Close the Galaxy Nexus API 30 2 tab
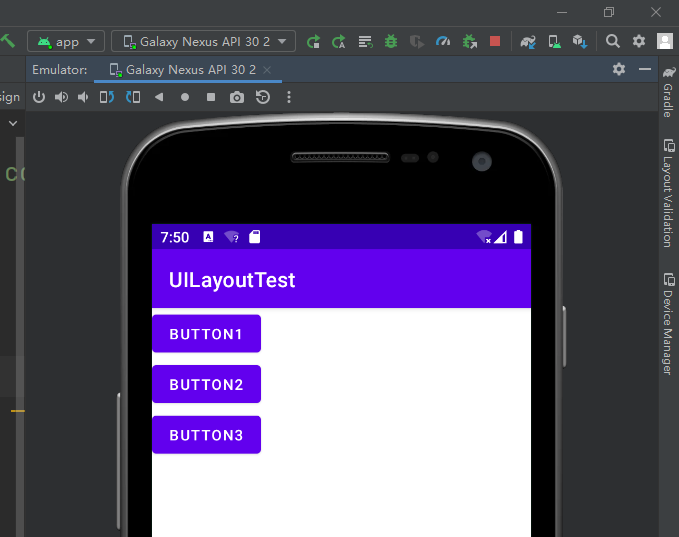The width and height of the screenshot is (679, 537). click(x=267, y=70)
